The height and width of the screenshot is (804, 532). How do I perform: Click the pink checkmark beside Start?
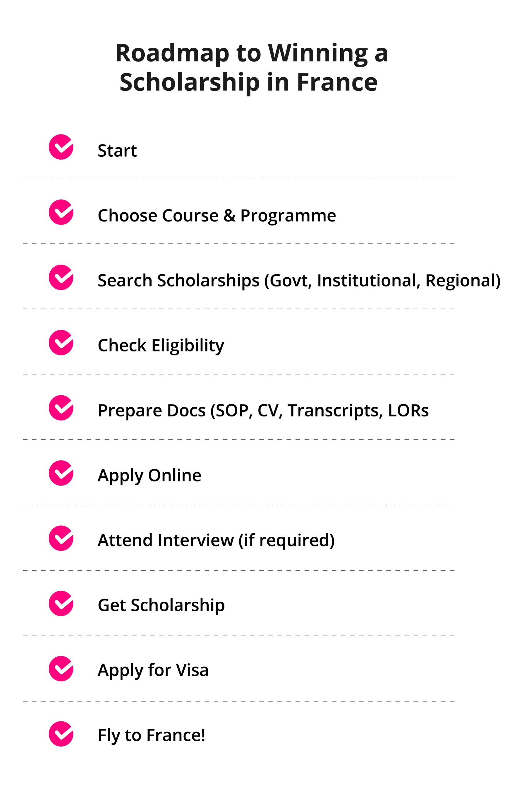(61, 147)
